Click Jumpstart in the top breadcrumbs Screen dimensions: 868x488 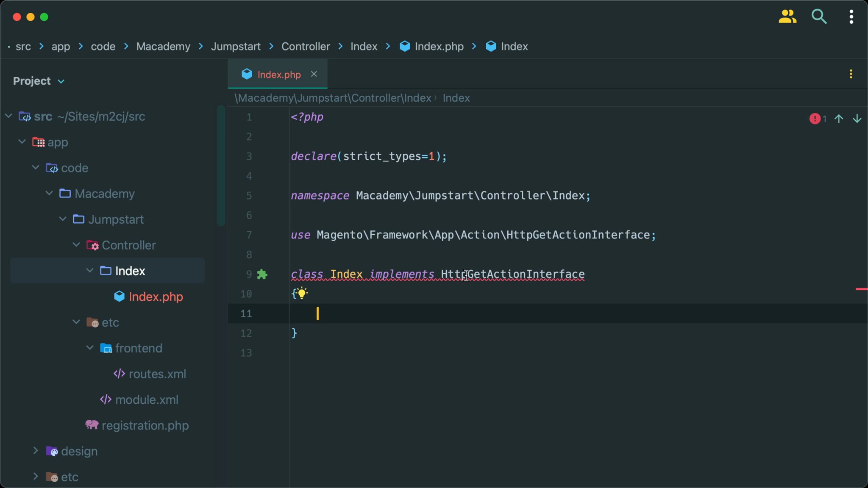click(235, 47)
